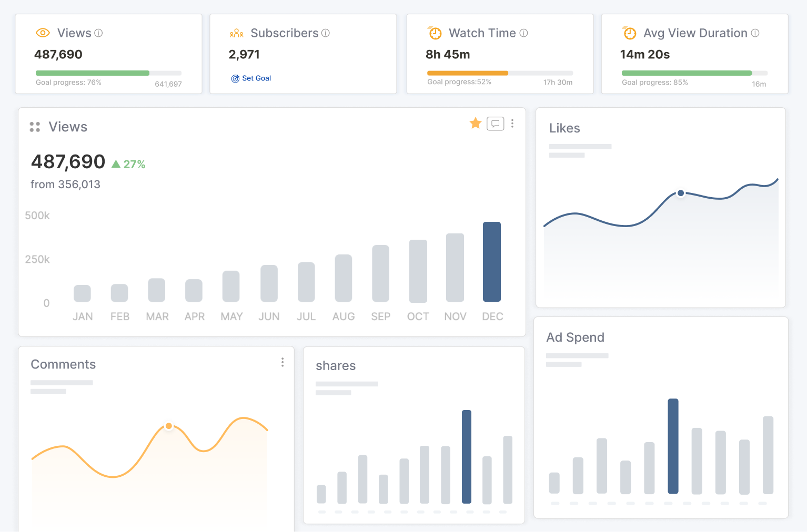Click the target icon next to Set Goal
This screenshot has width=807, height=532.
(235, 78)
